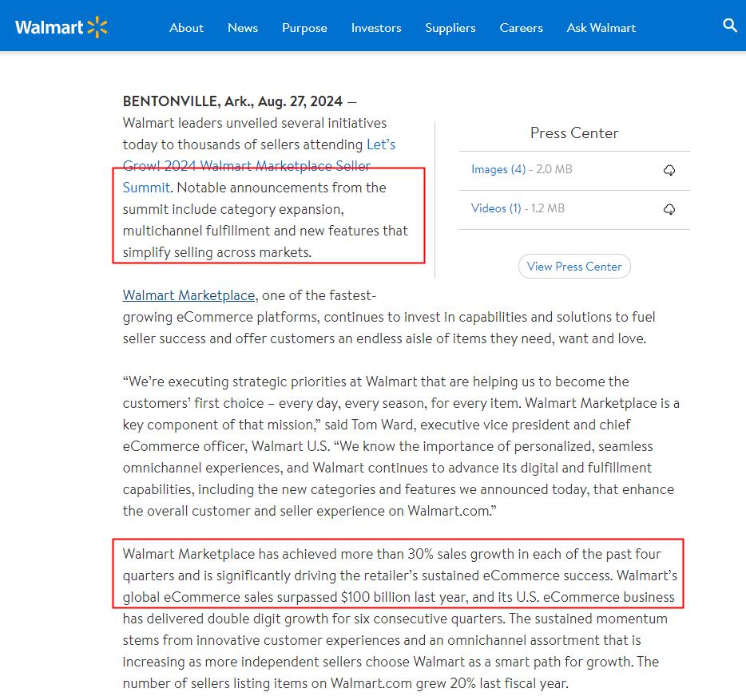Viewport: 746px width, 700px height.
Task: Open the Videos (1) link
Action: [x=496, y=208]
